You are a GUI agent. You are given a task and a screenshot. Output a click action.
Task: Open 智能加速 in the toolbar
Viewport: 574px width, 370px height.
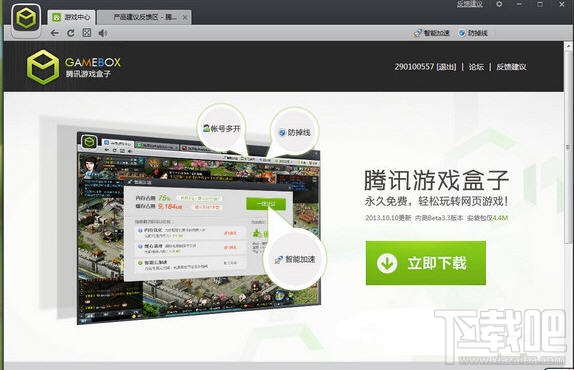(432, 33)
